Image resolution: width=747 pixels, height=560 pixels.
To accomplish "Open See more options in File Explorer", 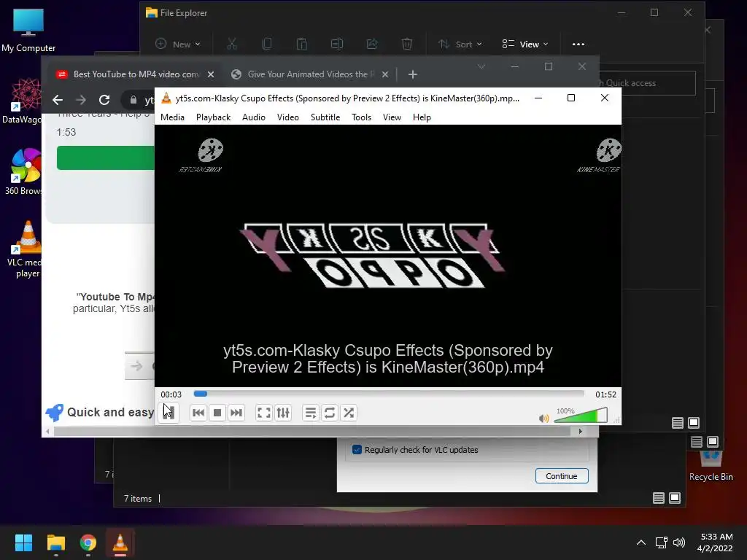I will pyautogui.click(x=578, y=44).
